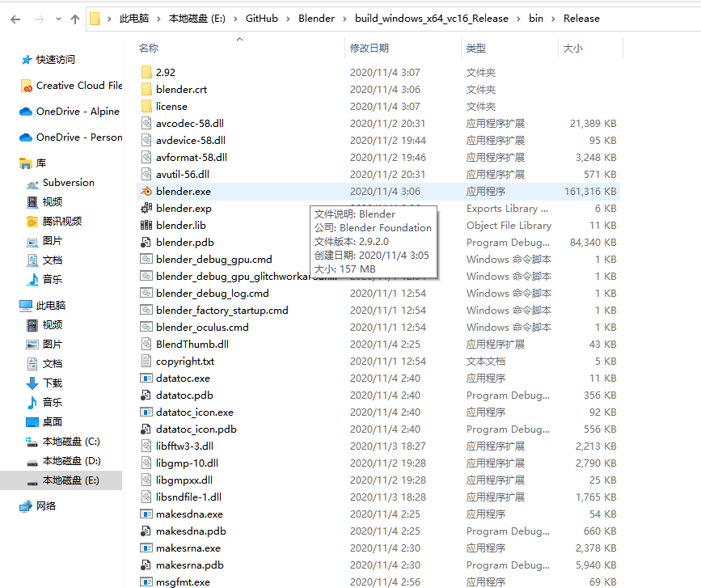Click Release breadcrumb in address bar
Viewport: 701px width, 588px height.
581,19
